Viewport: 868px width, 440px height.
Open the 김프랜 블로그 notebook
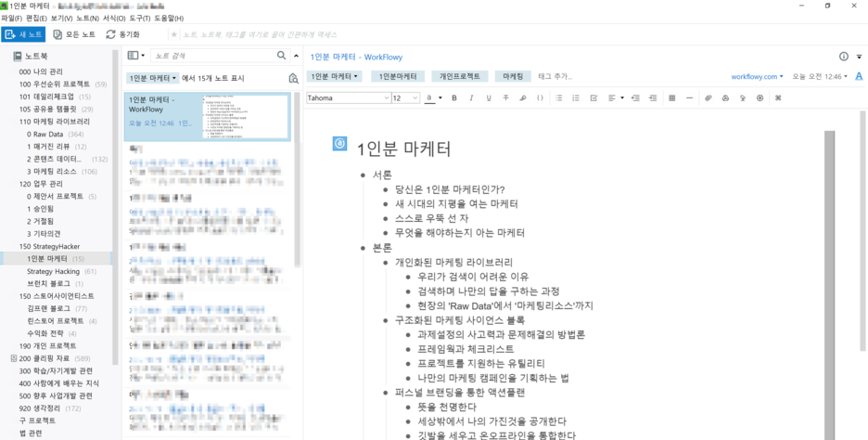pyautogui.click(x=57, y=309)
